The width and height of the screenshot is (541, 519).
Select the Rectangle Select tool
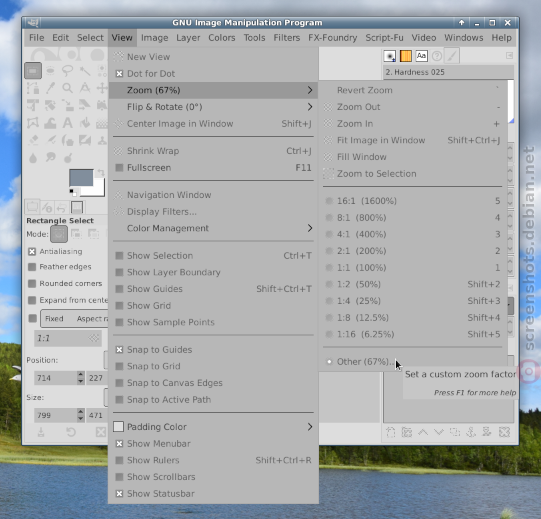pos(33,71)
